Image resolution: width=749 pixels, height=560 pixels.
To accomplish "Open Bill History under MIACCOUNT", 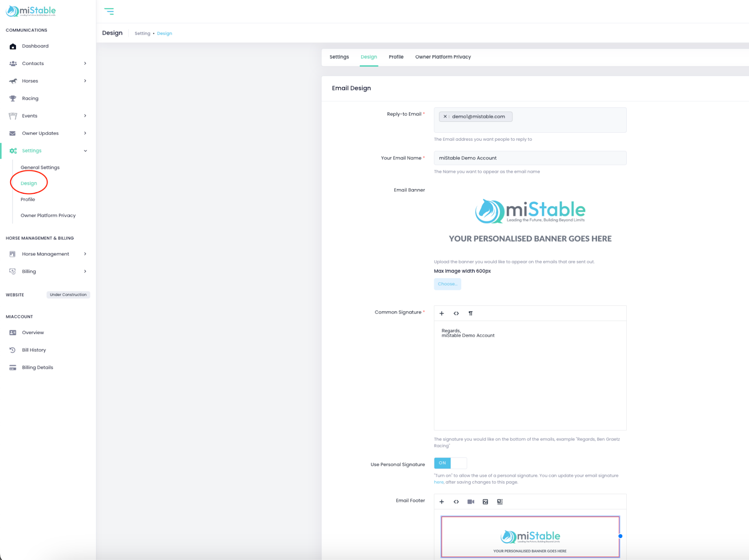I will click(x=34, y=349).
